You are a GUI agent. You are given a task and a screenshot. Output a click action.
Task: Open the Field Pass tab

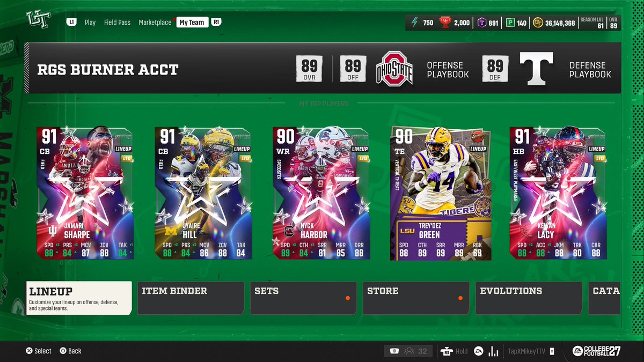tap(117, 23)
